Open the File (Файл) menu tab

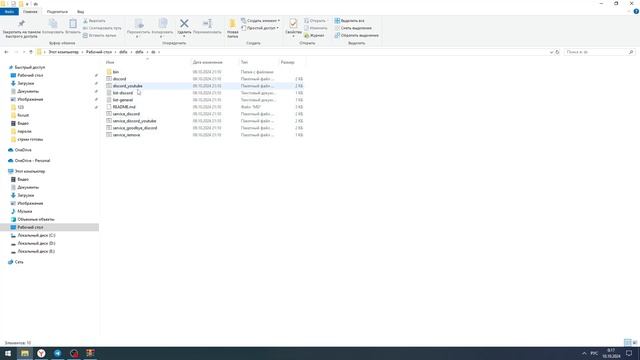[x=9, y=11]
